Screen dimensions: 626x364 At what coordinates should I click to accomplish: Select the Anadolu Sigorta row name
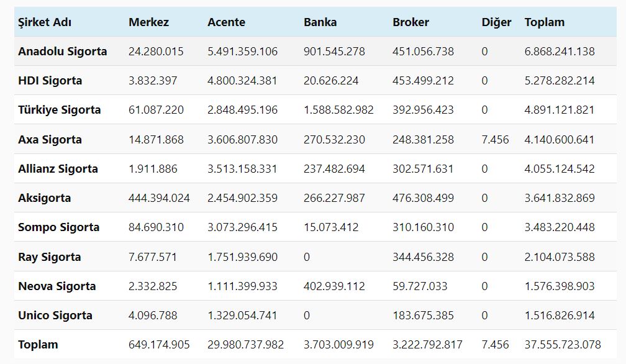pyautogui.click(x=62, y=52)
